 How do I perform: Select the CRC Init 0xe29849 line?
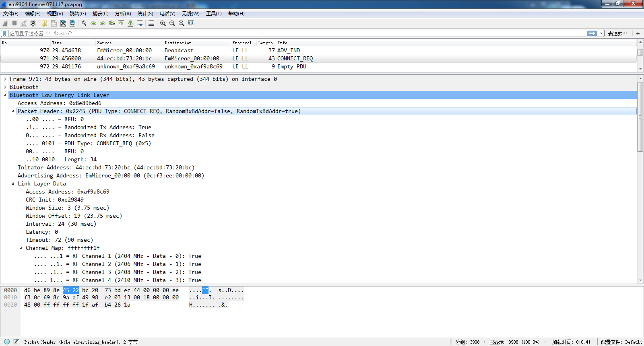pyautogui.click(x=55, y=200)
